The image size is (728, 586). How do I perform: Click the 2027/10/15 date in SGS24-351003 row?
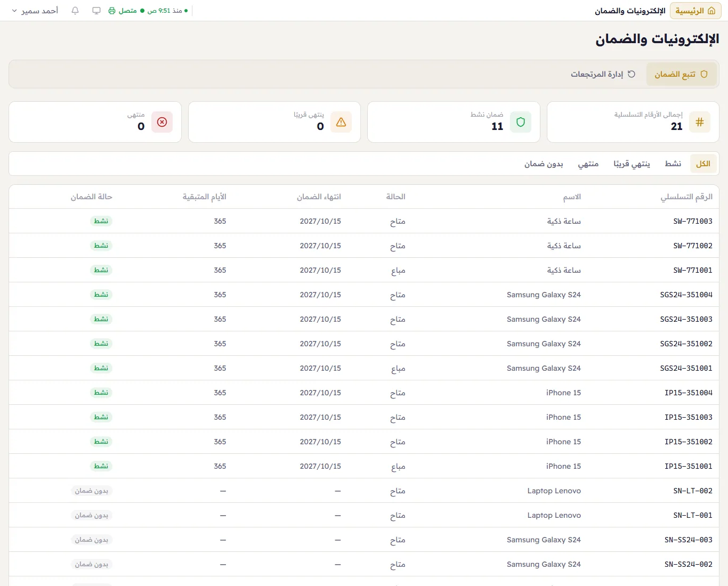tap(320, 319)
